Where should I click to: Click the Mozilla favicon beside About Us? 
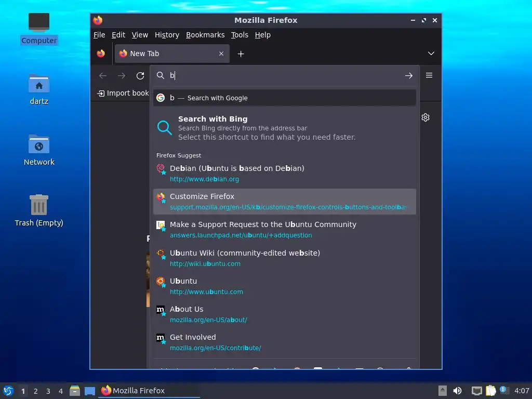(x=161, y=310)
